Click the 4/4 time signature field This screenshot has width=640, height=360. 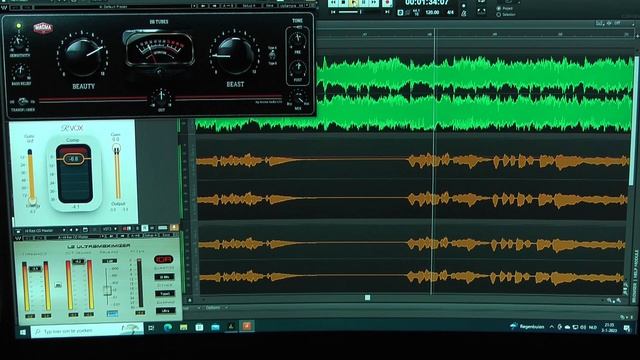(450, 13)
